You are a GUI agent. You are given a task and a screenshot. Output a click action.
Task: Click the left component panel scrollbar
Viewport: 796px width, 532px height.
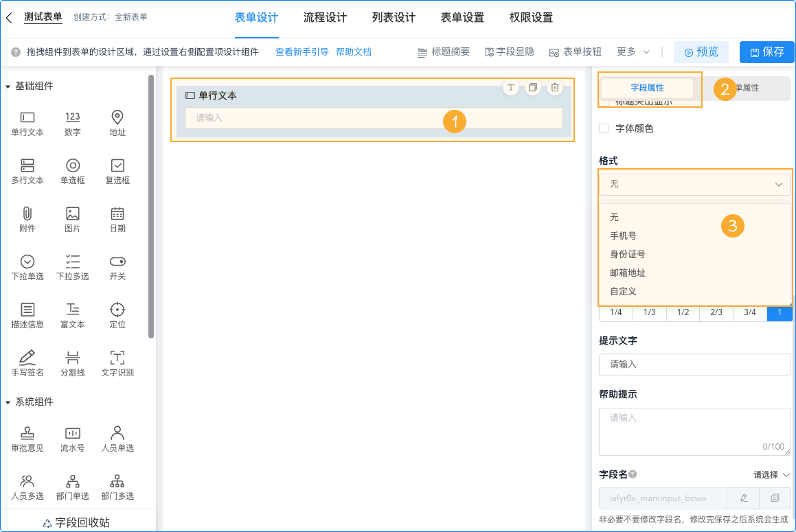(151, 206)
